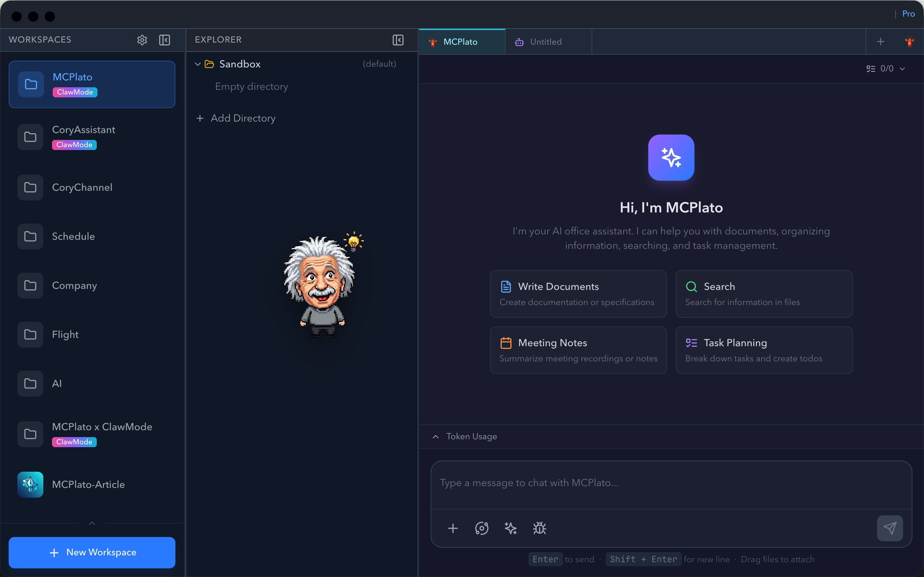The height and width of the screenshot is (577, 924).
Task: Click the New Workspace button
Action: (92, 552)
